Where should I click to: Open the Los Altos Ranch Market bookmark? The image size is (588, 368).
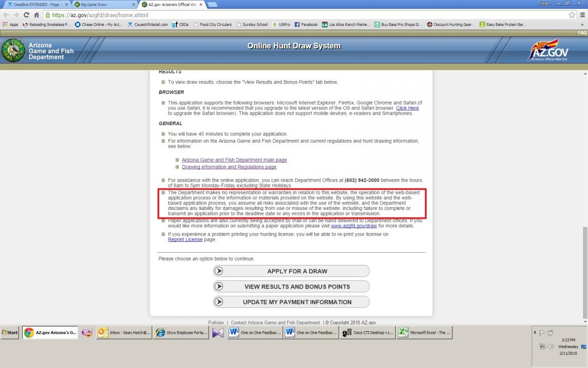[x=346, y=24]
